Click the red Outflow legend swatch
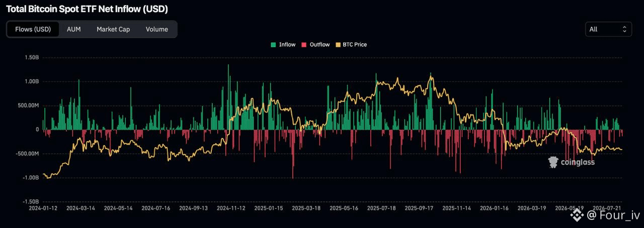Screen dimensions: 644x228 [x=304, y=45]
